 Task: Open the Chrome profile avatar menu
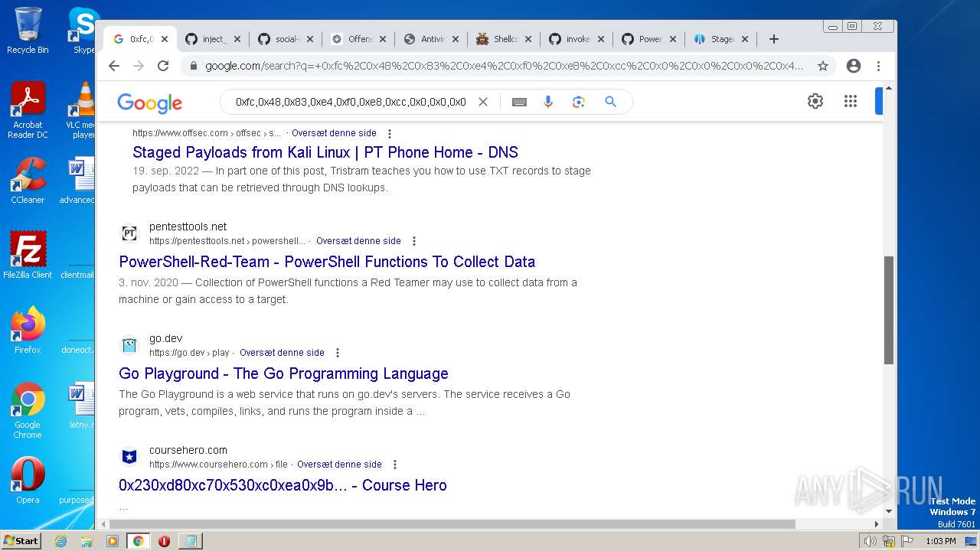pyautogui.click(x=854, y=66)
